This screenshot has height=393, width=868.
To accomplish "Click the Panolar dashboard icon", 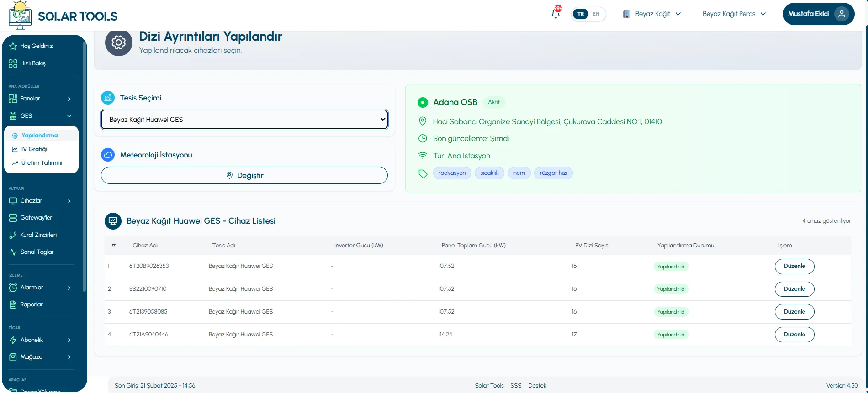I will tap(13, 99).
